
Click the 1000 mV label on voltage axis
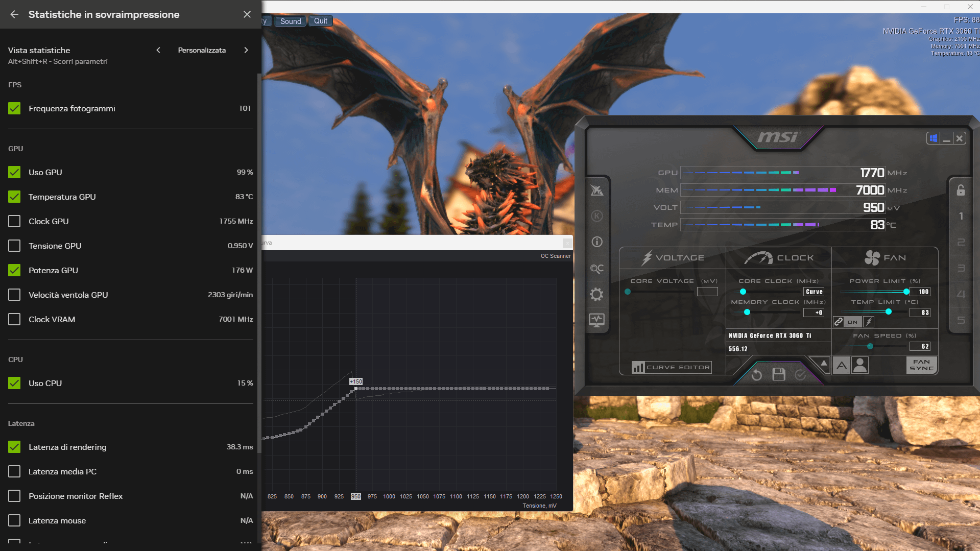click(x=389, y=496)
